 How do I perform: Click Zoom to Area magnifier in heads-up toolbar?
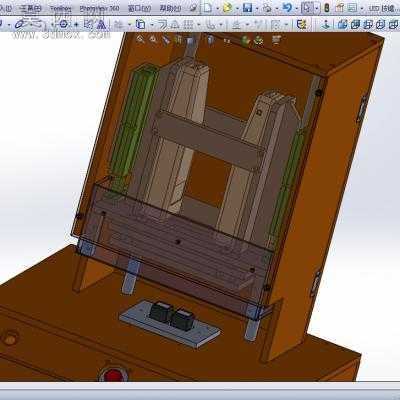(153, 39)
